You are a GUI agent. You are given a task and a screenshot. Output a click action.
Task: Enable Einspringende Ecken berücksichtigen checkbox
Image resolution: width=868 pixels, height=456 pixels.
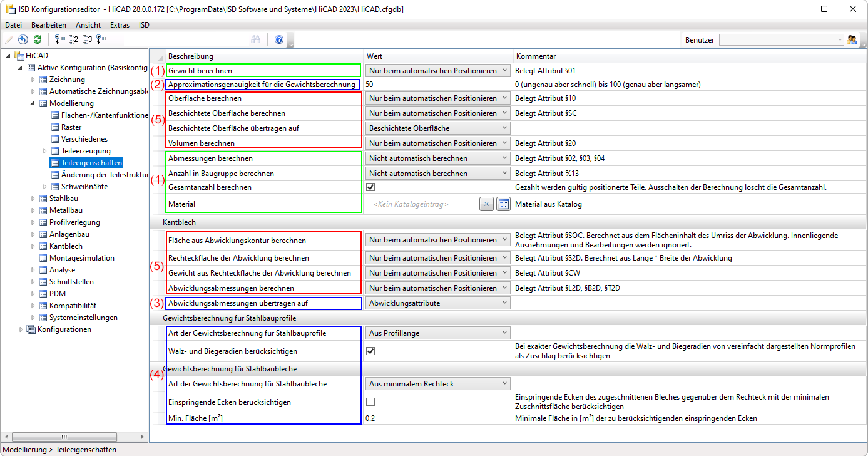(370, 402)
